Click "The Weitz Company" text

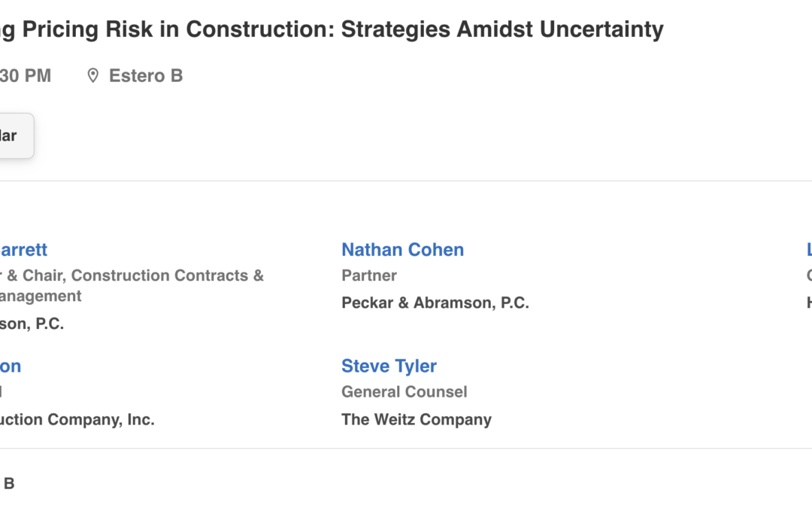pos(417,419)
